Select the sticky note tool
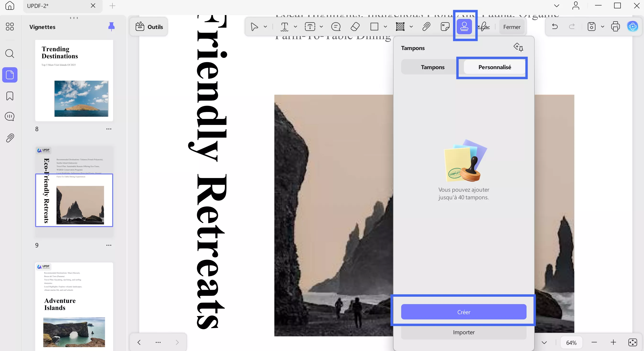This screenshot has width=644, height=351. point(445,27)
